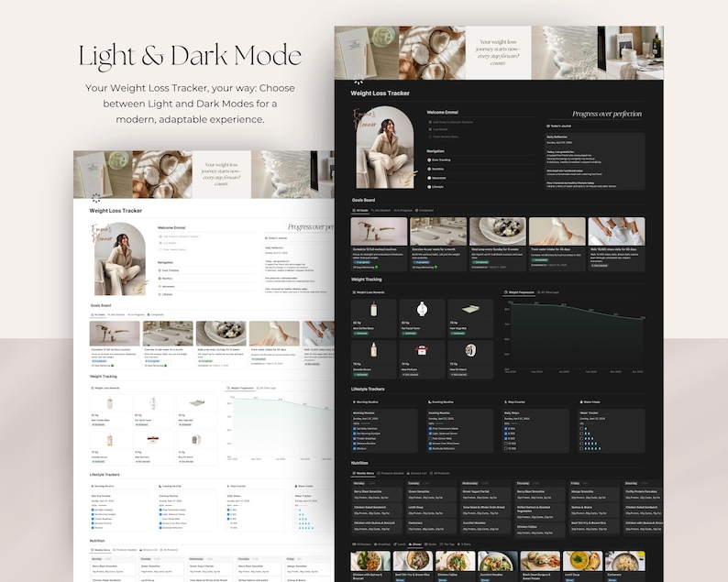Click the Clear Weekly Menu button in dark mode

[444, 137]
